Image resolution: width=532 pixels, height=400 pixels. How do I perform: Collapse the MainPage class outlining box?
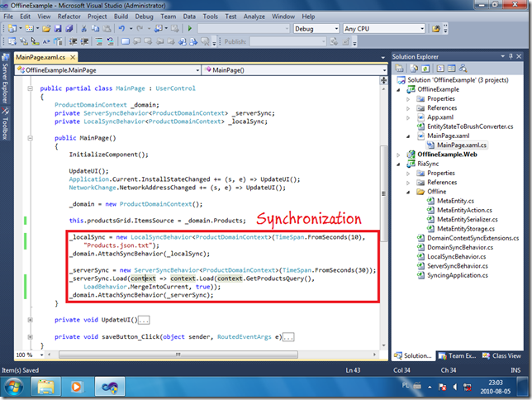pos(30,88)
